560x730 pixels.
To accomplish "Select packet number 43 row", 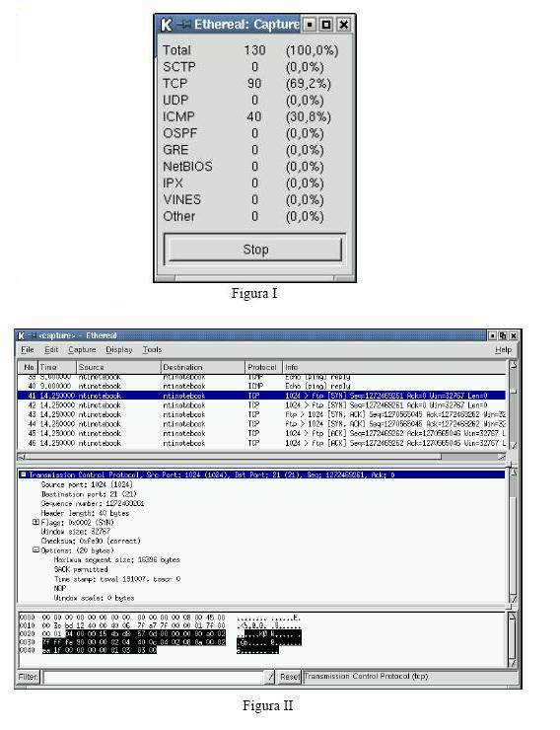I will click(x=261, y=414).
